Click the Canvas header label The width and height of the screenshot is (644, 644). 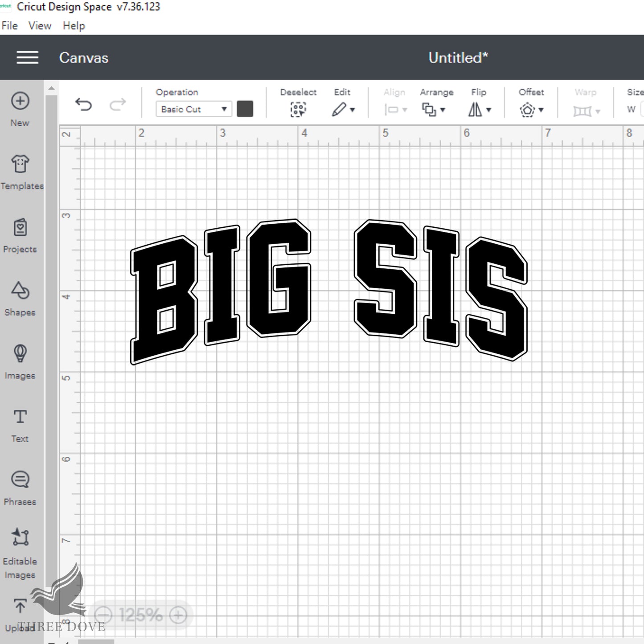(x=84, y=58)
